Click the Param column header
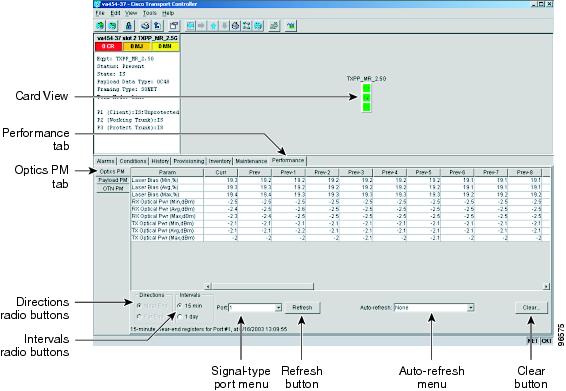This screenshot has width=566, height=391. [x=167, y=172]
